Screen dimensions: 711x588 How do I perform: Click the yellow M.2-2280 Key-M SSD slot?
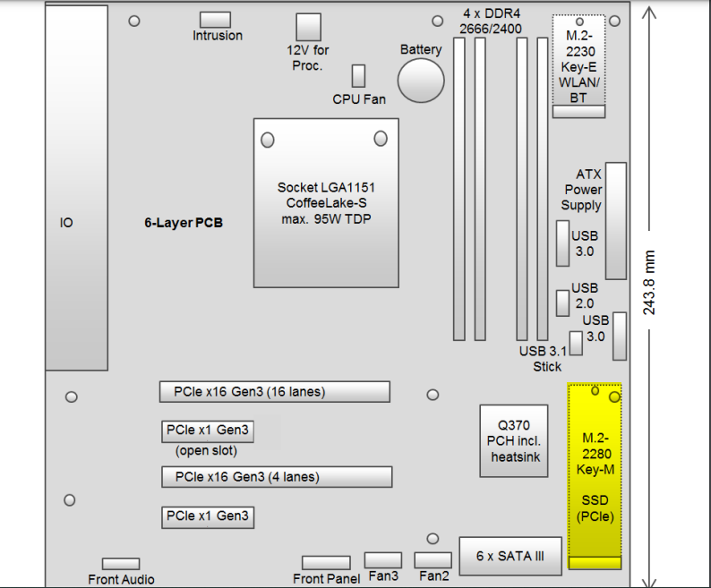[595, 476]
